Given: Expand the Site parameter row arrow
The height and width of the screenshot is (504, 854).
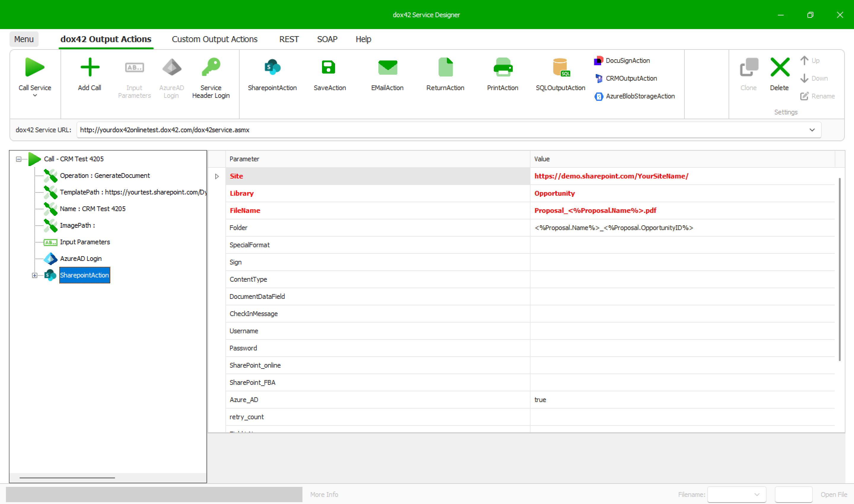Looking at the screenshot, I should pyautogui.click(x=217, y=176).
